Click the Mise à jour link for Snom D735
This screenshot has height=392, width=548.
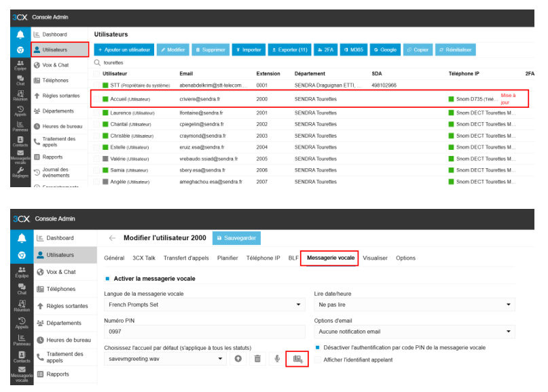(x=508, y=99)
